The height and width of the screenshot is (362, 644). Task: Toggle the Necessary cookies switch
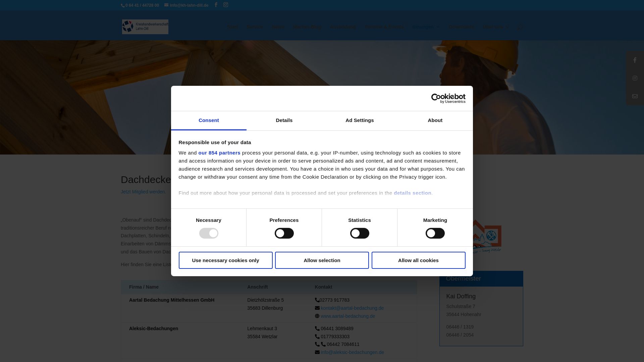[x=209, y=233]
